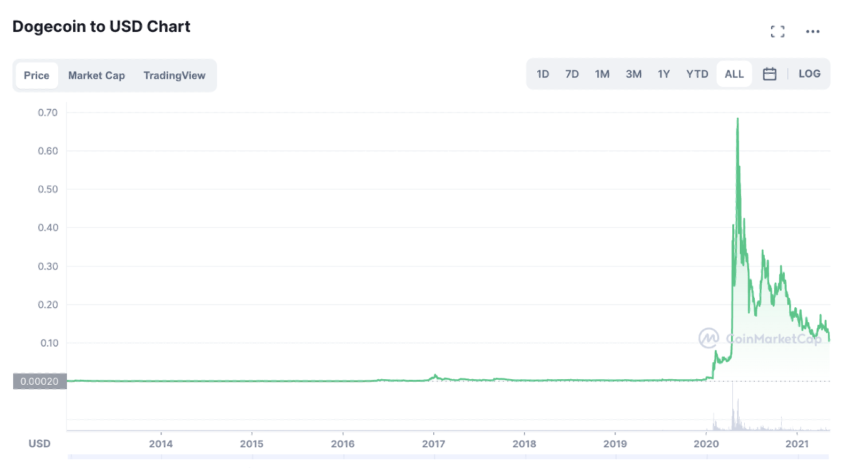Click the 0.10 price axis label
Screen dimensions: 868x468
click(48, 343)
